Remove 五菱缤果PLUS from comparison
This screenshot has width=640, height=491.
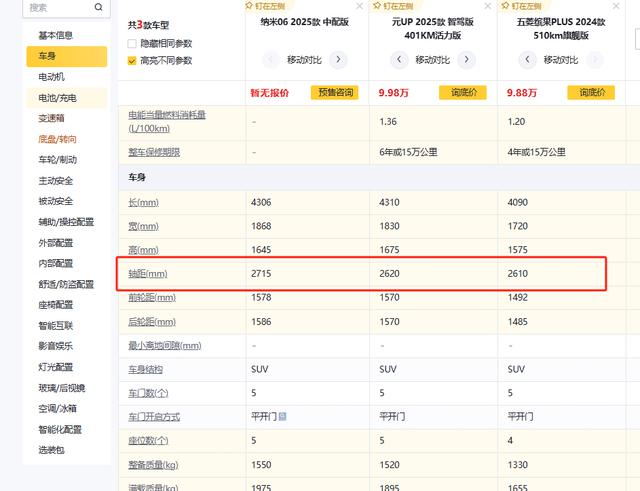(616, 6)
